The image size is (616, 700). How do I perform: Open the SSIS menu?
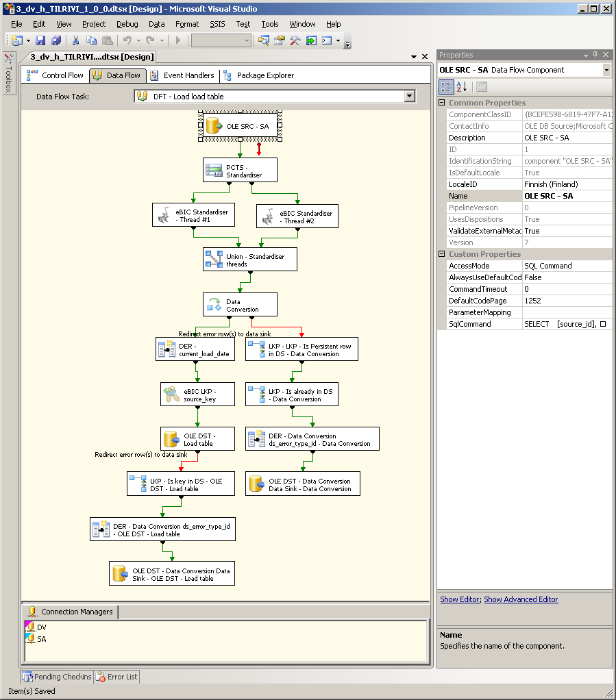(217, 24)
